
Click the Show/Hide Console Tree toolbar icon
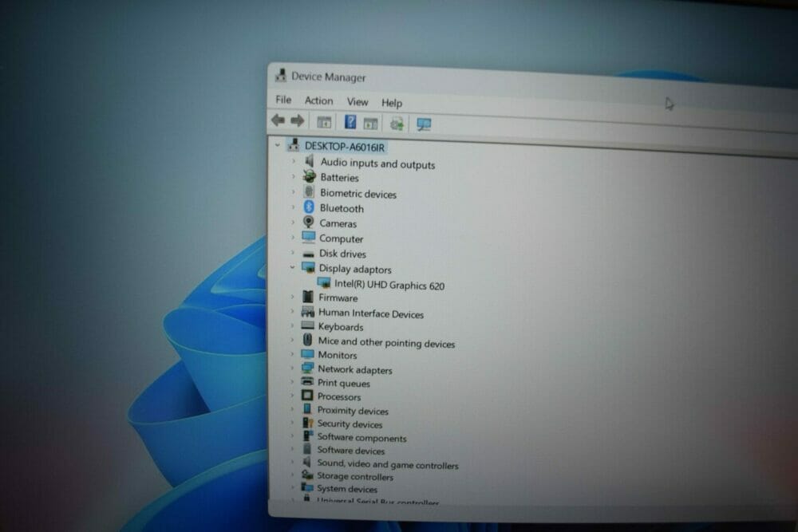click(324, 122)
